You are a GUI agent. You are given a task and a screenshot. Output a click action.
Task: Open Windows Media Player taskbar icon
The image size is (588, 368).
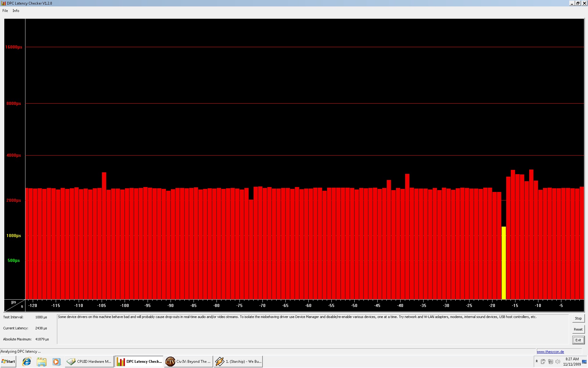click(56, 362)
